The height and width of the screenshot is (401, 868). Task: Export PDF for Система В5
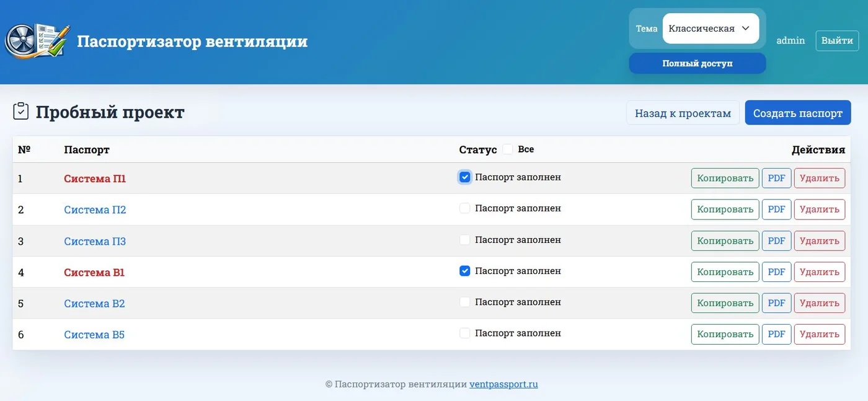[776, 334]
